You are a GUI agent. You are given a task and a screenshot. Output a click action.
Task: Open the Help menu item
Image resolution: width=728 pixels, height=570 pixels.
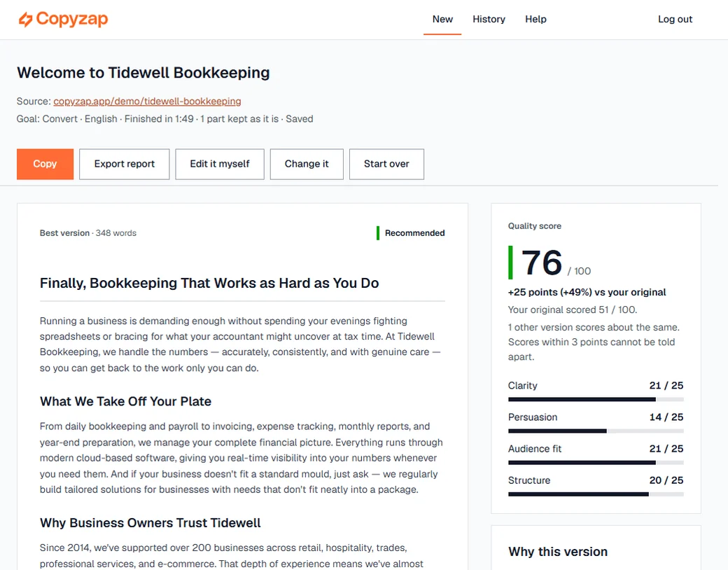535,20
